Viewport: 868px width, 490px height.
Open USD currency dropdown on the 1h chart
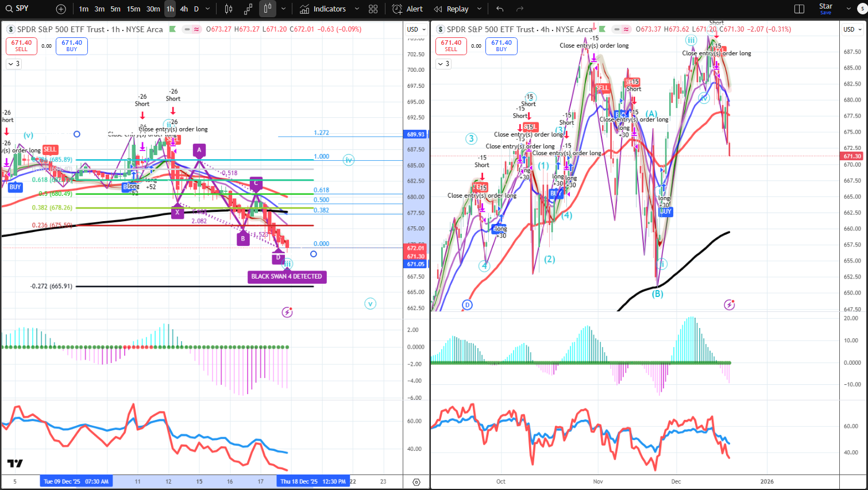pyautogui.click(x=416, y=29)
